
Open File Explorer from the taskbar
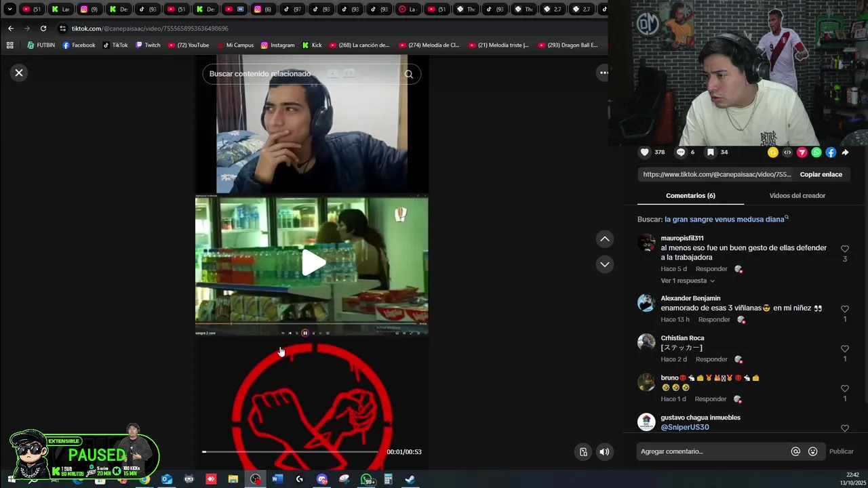pos(233,479)
